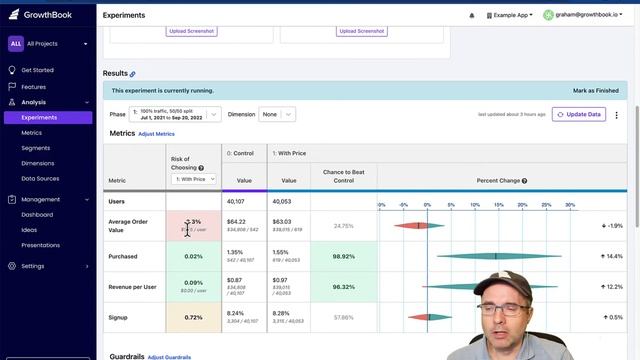This screenshot has width=640, height=360.
Task: Click Purchased risk value 0.02%
Action: 193,256
